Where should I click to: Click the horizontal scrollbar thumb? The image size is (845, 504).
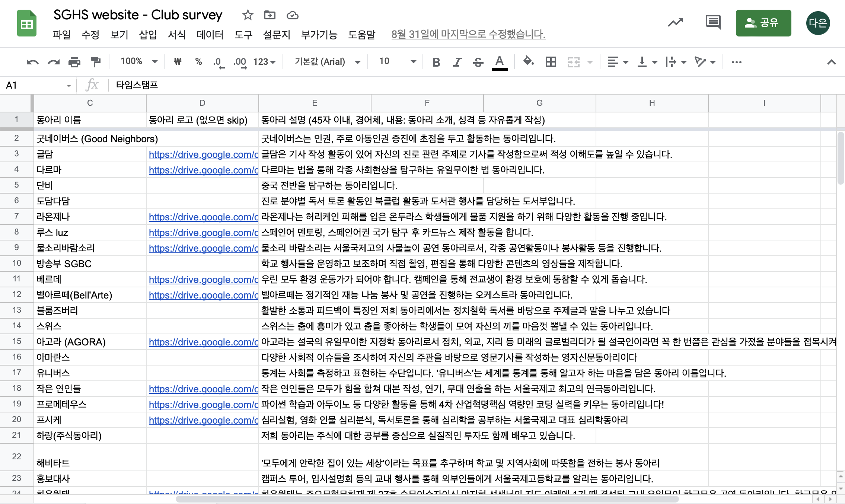click(427, 499)
